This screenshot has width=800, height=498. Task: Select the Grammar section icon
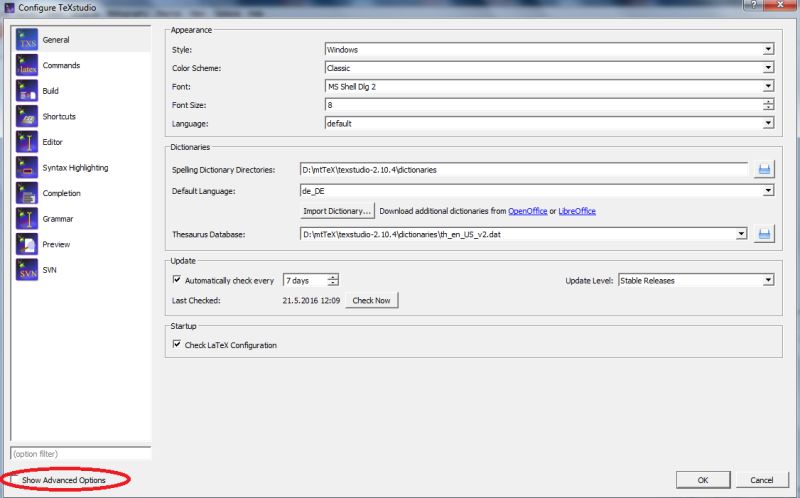(x=27, y=218)
